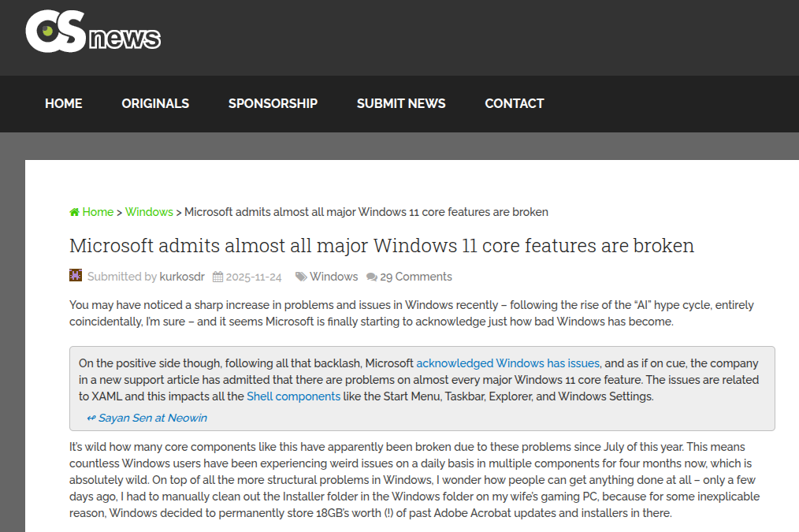Open the HOME nav item

point(64,103)
